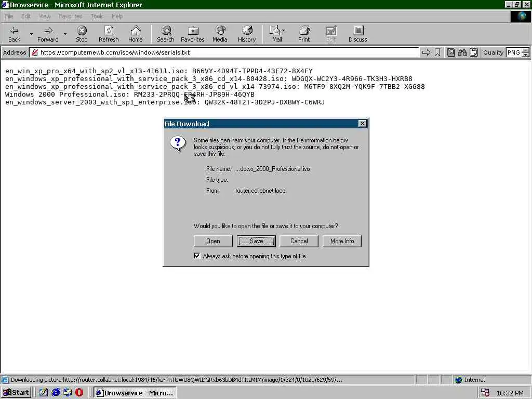Open the View menu
Screen dimensions: 532x399
pos(45,16)
